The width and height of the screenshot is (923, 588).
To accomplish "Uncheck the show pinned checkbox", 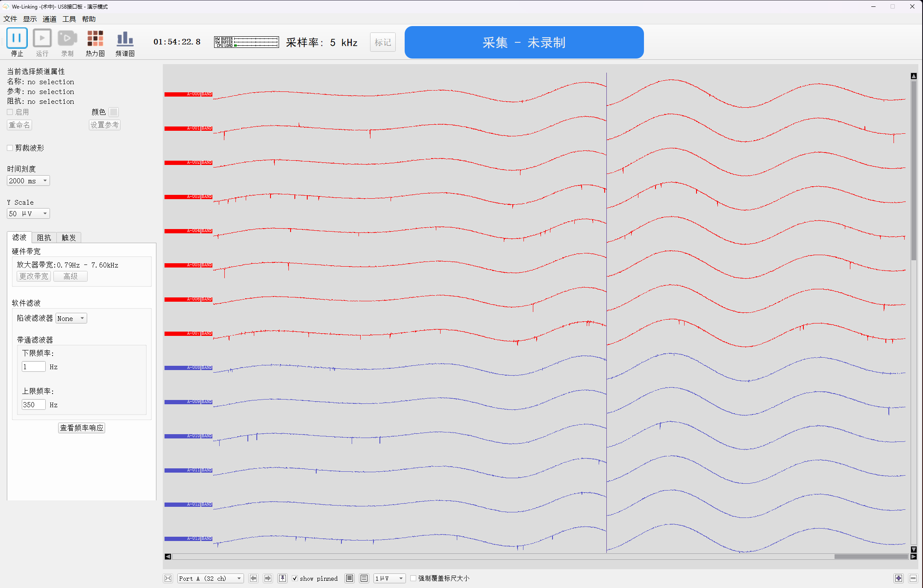I will point(295,578).
